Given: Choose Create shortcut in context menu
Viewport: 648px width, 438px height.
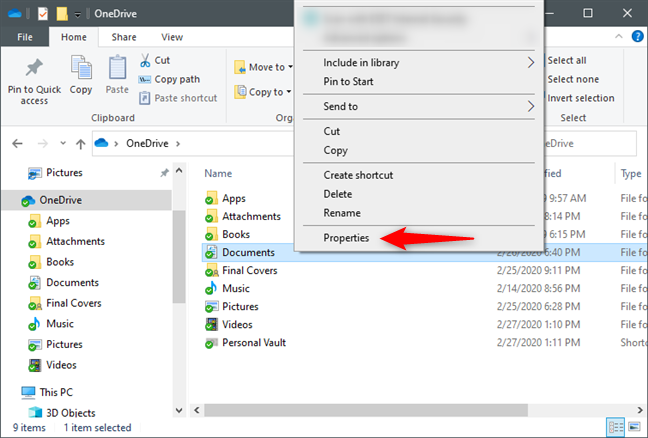Looking at the screenshot, I should point(358,175).
